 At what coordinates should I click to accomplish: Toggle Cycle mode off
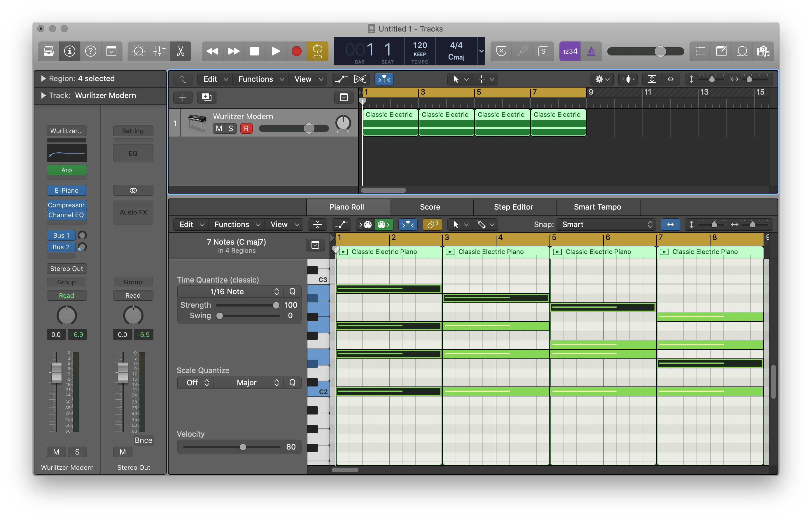[317, 51]
